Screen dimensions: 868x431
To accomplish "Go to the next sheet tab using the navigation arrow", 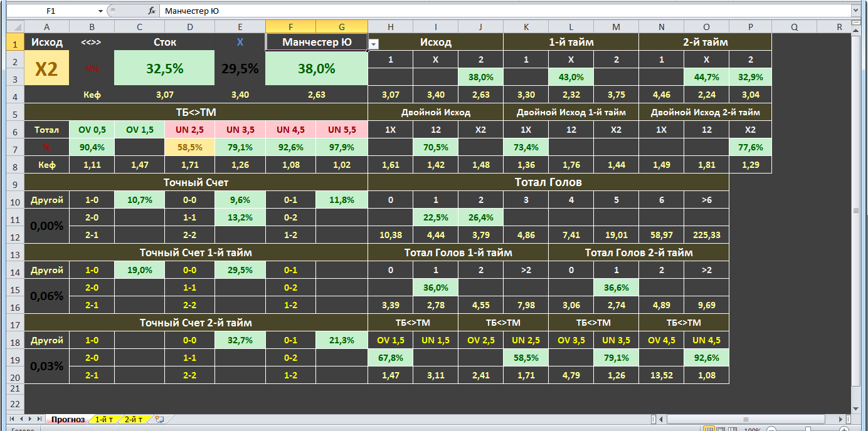I will point(29,418).
